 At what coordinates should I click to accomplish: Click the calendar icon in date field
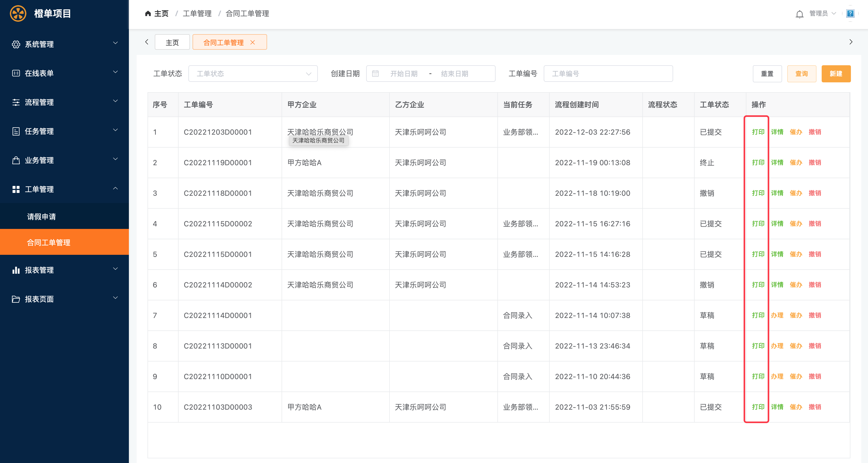click(375, 74)
